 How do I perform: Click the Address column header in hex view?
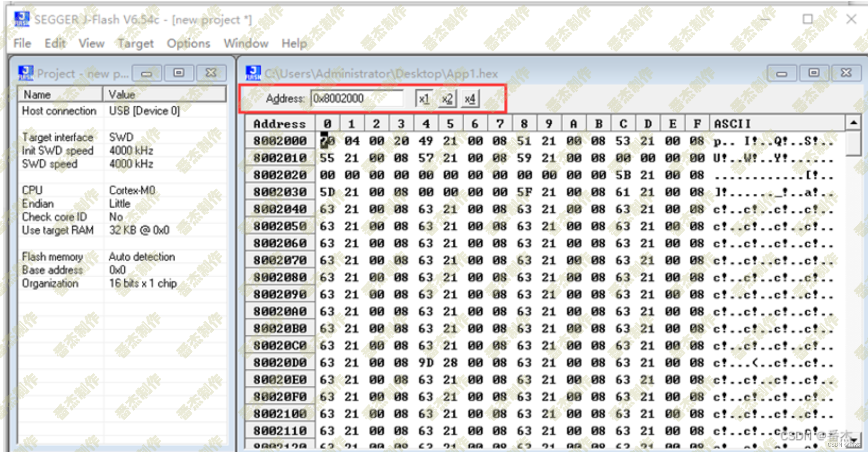[280, 123]
